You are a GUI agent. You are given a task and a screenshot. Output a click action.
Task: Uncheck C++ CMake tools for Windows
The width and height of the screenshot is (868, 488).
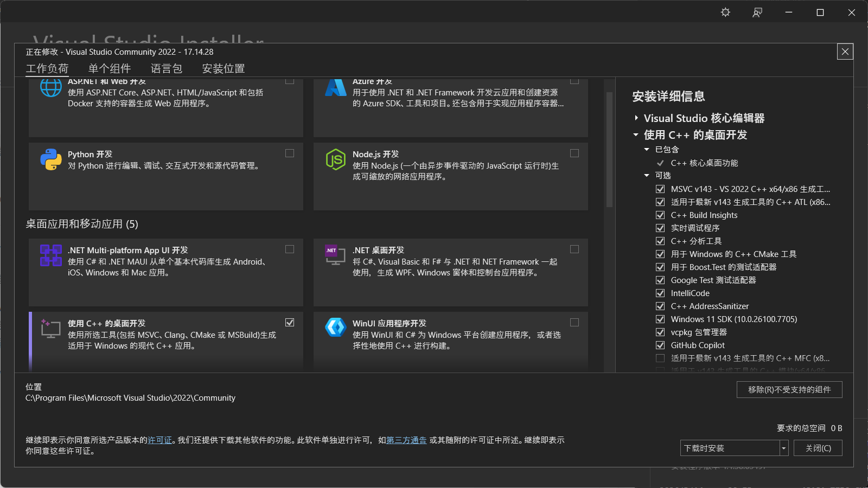click(x=660, y=254)
